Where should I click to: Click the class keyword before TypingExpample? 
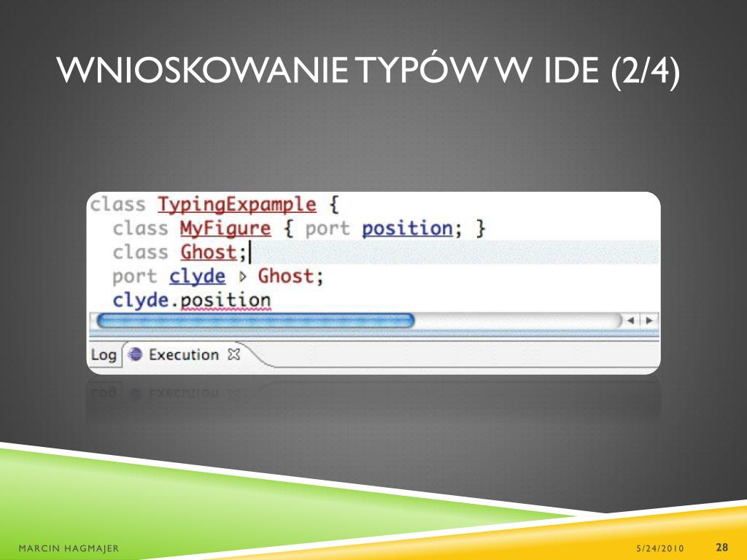(x=117, y=205)
